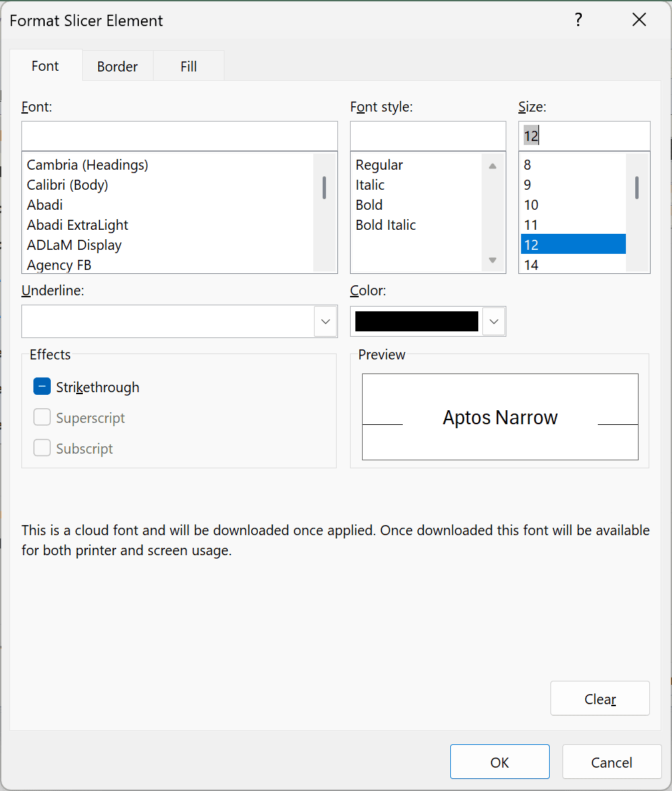The image size is (672, 791).
Task: Select the Font tab
Action: [45, 65]
